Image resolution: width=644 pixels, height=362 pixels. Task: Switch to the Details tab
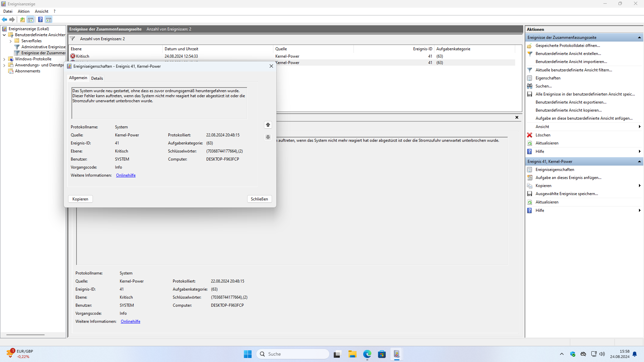pyautogui.click(x=97, y=78)
